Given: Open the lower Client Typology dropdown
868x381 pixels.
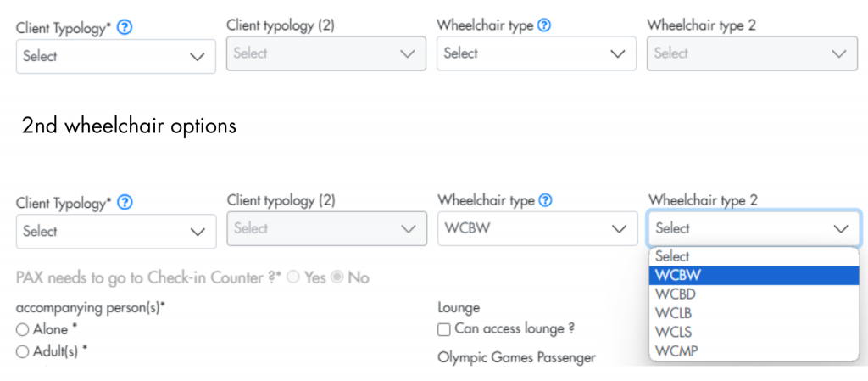Looking at the screenshot, I should coord(116,231).
